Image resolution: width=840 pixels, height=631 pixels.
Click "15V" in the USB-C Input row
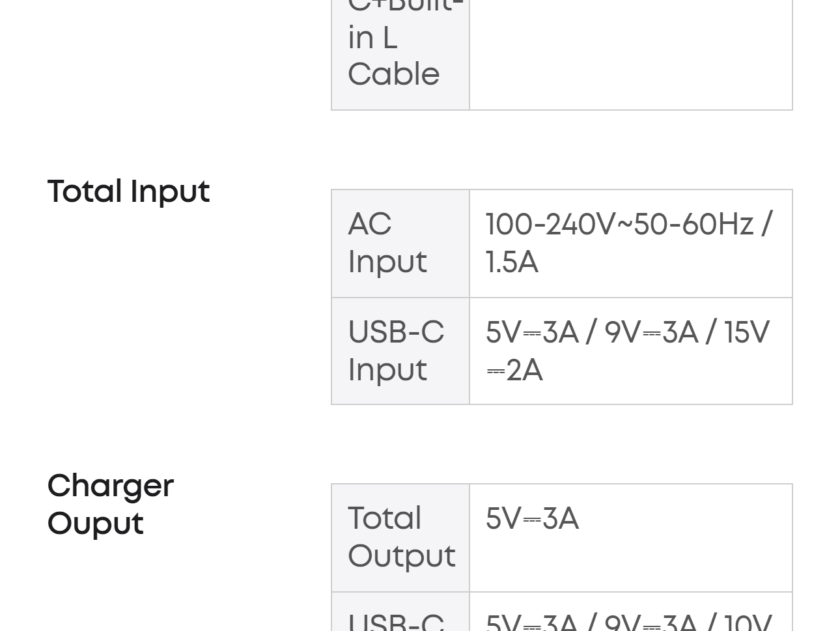[747, 333]
